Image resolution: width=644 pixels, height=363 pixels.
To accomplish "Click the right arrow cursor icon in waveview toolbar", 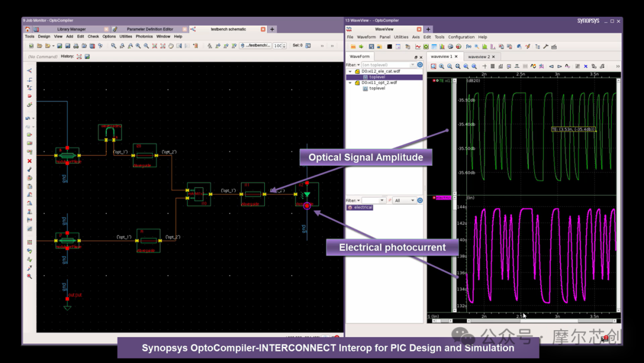I will tap(559, 66).
